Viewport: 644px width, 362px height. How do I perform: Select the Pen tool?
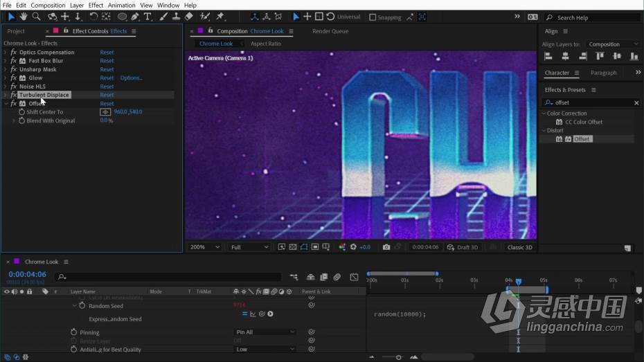coord(135,17)
